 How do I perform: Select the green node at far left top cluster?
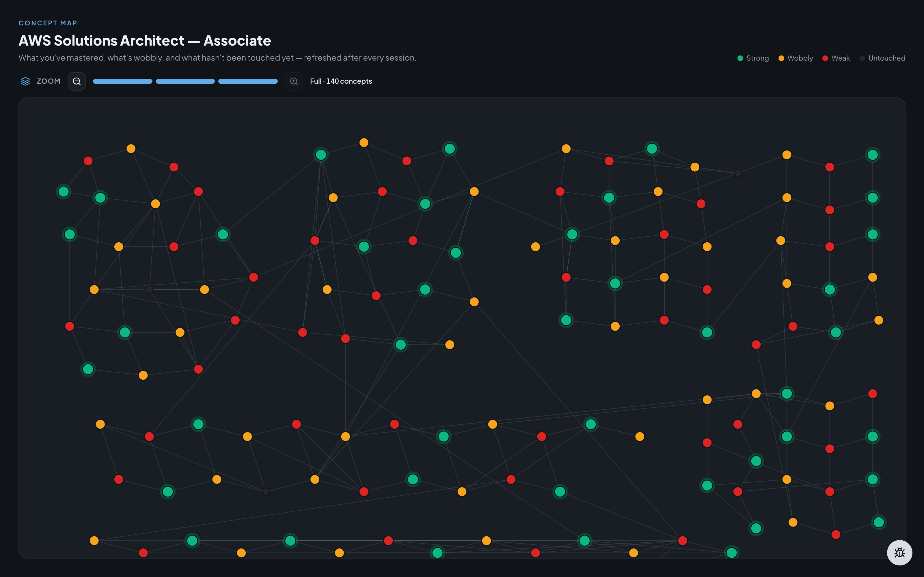64,191
